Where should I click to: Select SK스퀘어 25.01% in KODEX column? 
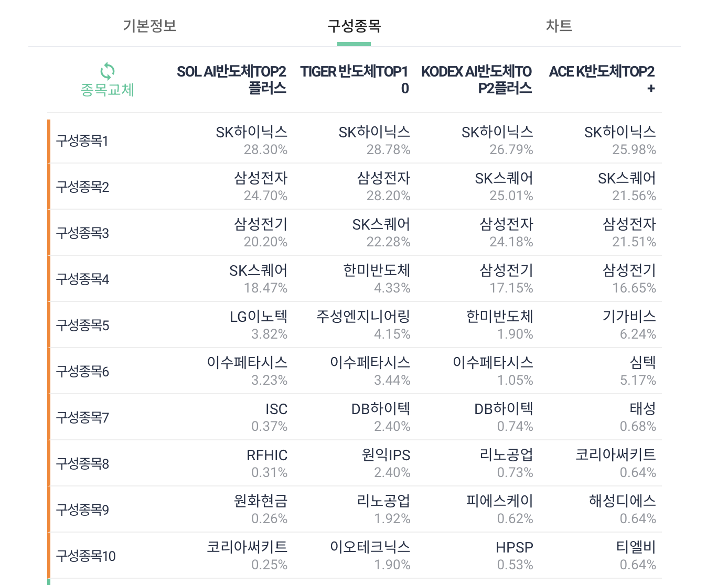tap(504, 187)
